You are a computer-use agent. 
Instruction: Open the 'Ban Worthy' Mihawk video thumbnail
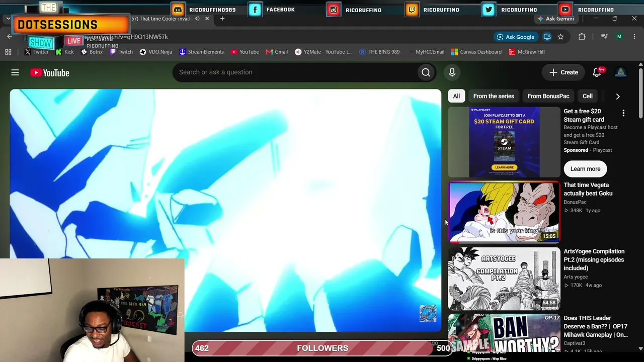click(504, 333)
